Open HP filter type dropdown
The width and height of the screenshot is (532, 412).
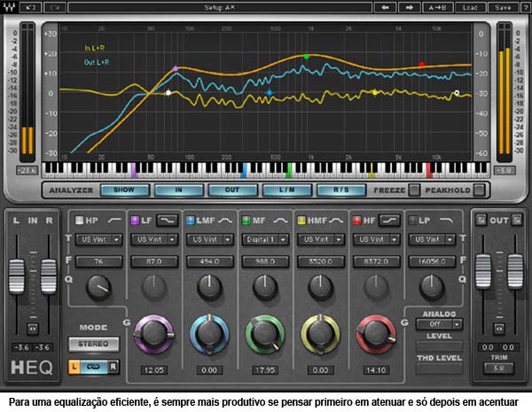click(98, 239)
